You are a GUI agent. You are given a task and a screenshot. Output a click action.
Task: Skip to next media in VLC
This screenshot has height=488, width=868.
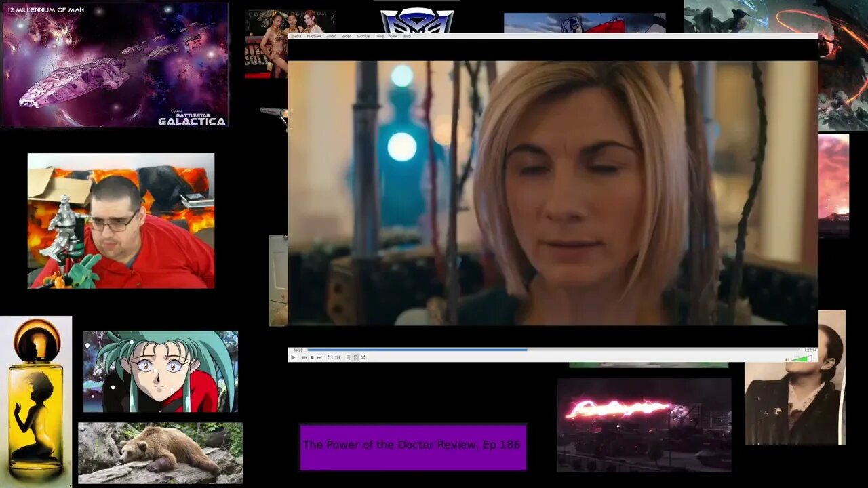point(319,357)
